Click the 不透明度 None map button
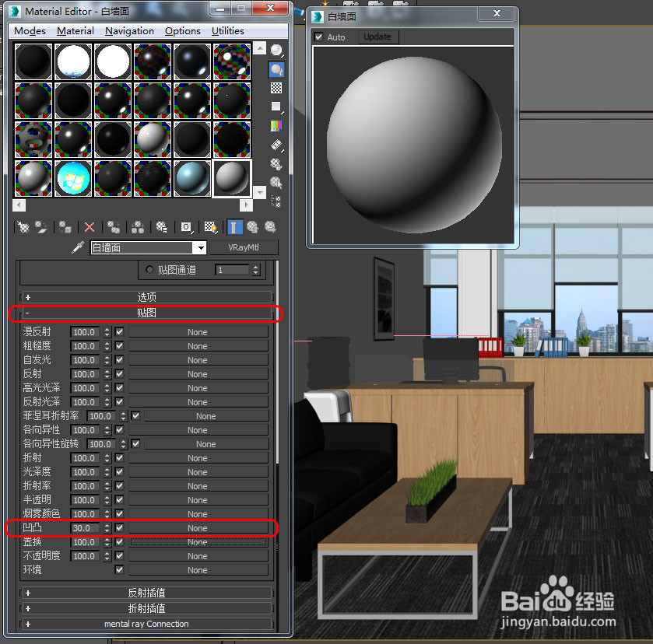This screenshot has width=653, height=644. click(198, 556)
